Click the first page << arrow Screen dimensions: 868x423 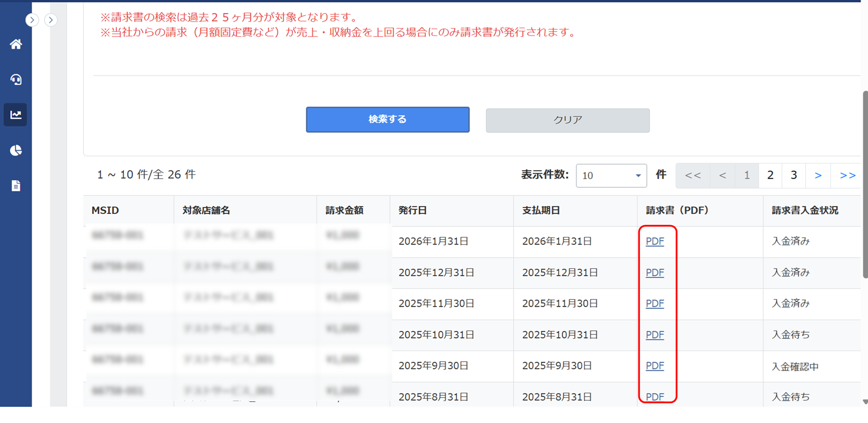692,175
